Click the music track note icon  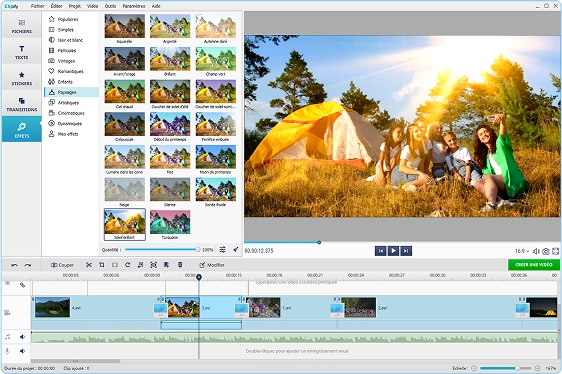point(7,337)
